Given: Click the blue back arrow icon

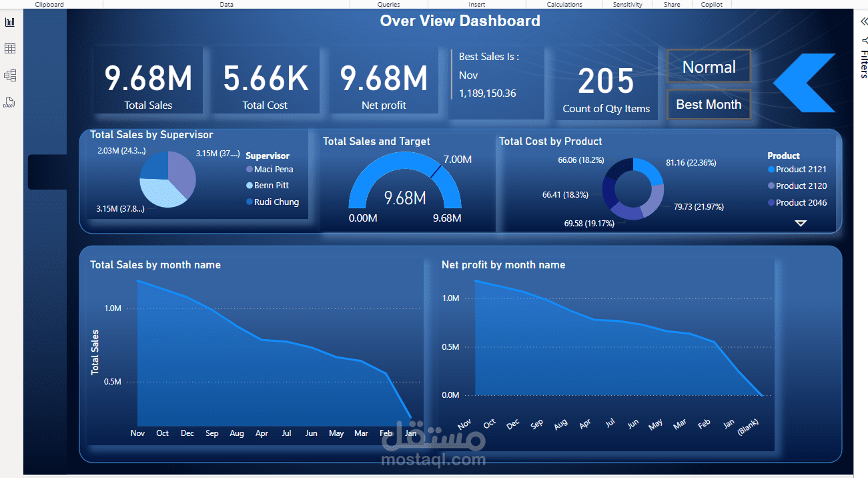Looking at the screenshot, I should point(804,83).
